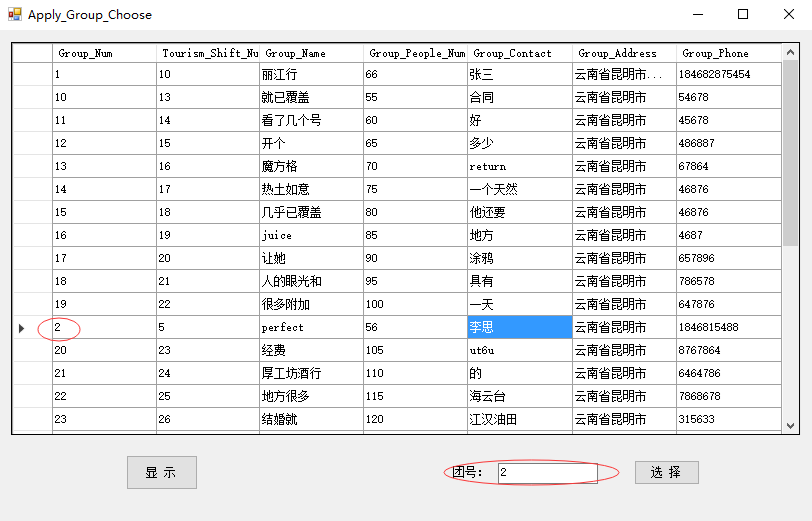
Task: Select the highlighted 李思 contact cell
Action: (x=519, y=327)
